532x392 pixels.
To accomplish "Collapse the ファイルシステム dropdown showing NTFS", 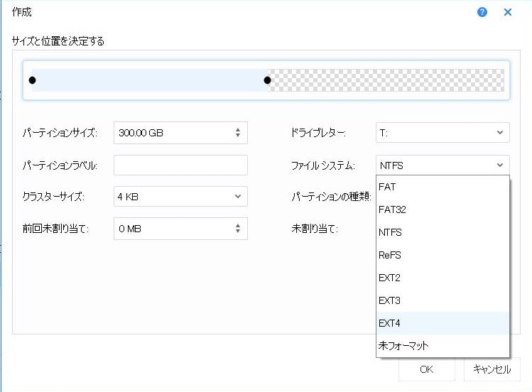I will (443, 165).
